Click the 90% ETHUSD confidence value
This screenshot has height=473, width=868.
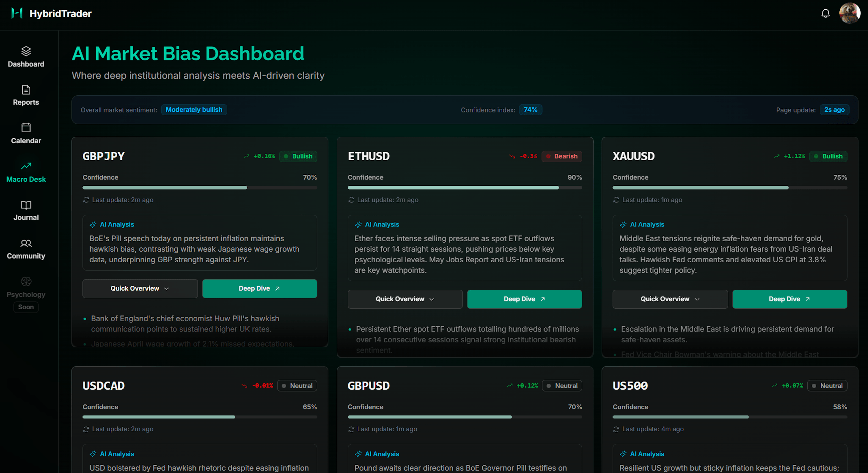pos(575,177)
